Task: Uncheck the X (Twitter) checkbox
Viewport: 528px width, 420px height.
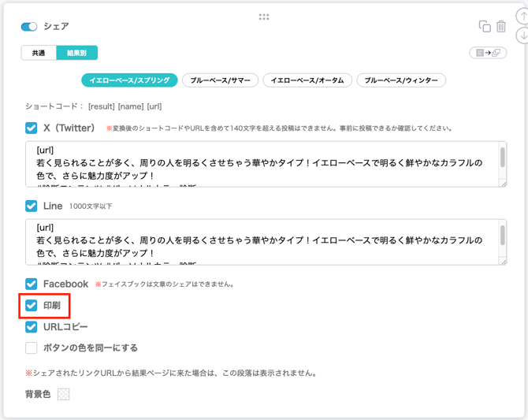Action: [32, 128]
